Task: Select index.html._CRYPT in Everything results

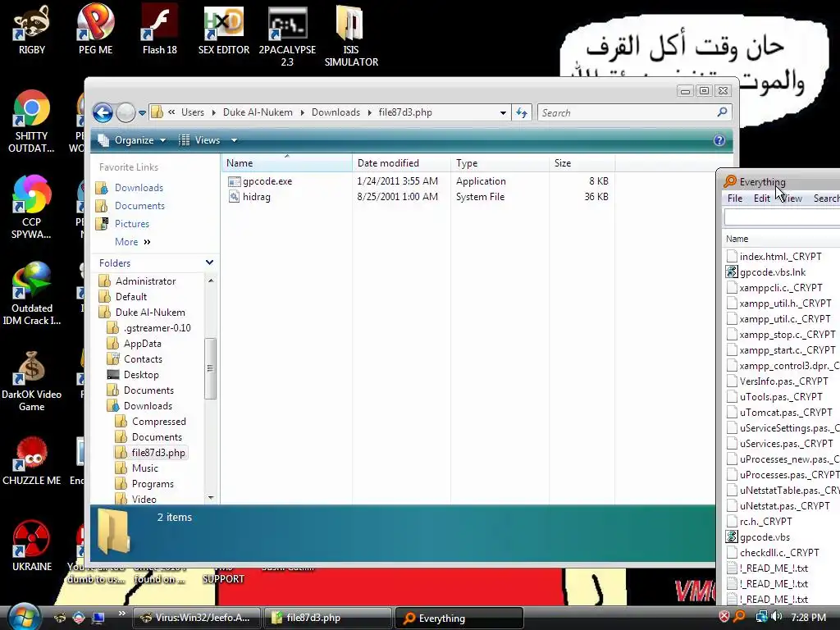Action: [x=781, y=257]
